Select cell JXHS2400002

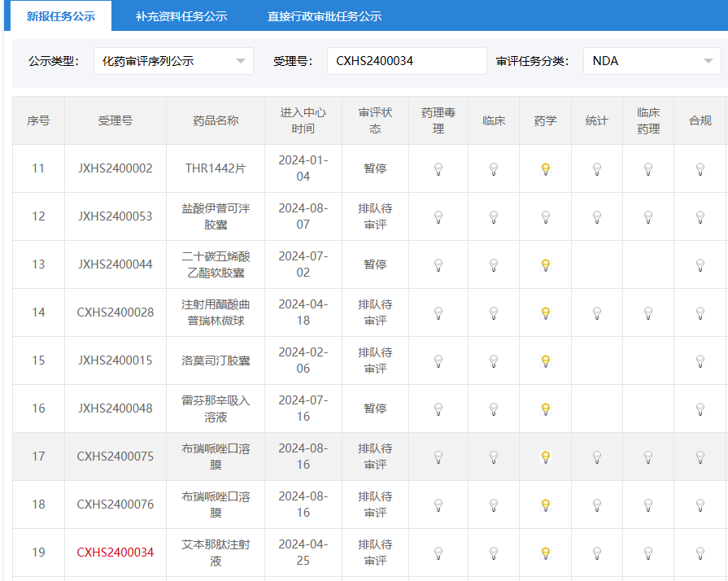pyautogui.click(x=116, y=168)
